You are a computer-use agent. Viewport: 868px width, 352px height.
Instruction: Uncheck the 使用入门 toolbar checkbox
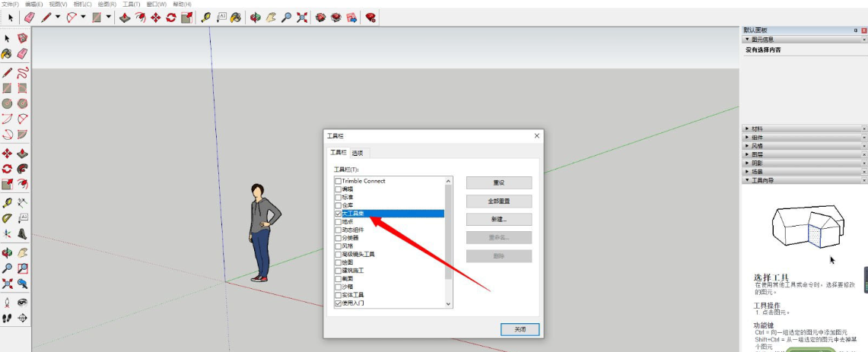(339, 303)
